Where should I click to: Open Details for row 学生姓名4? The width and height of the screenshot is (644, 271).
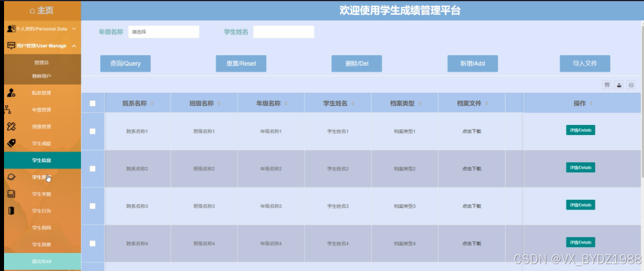coord(580,242)
